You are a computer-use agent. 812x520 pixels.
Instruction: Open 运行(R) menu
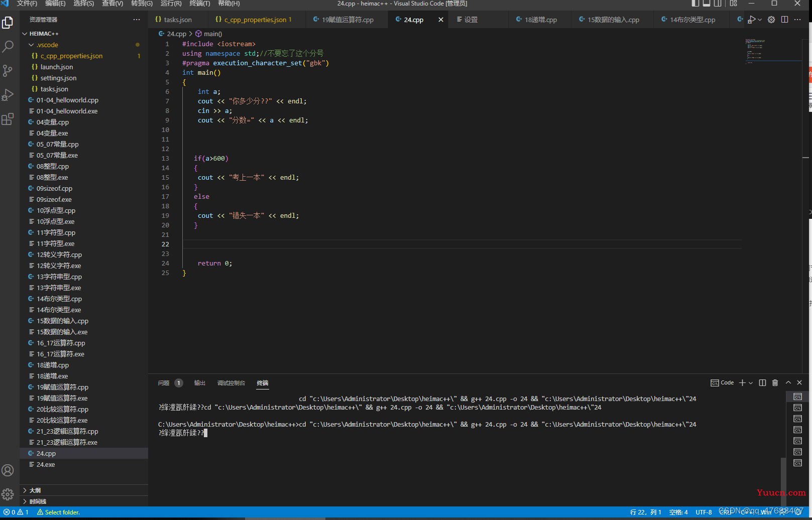[x=171, y=4]
